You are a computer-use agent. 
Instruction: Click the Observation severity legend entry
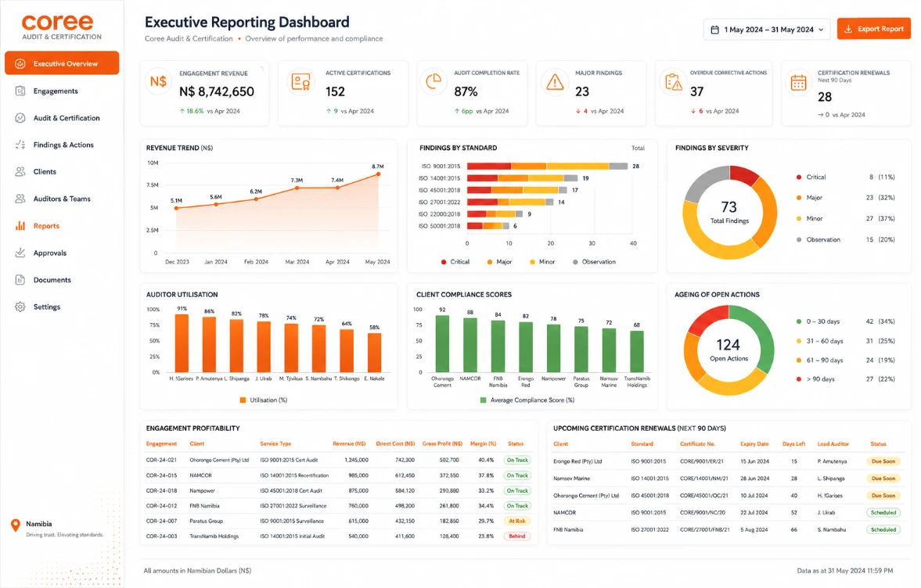pyautogui.click(x=844, y=239)
